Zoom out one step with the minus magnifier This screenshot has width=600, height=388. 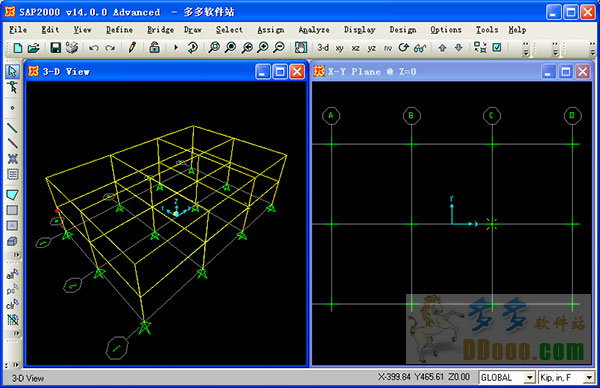coord(279,48)
